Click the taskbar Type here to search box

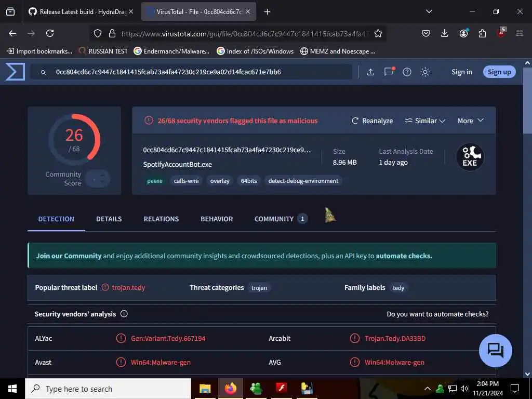(x=108, y=389)
